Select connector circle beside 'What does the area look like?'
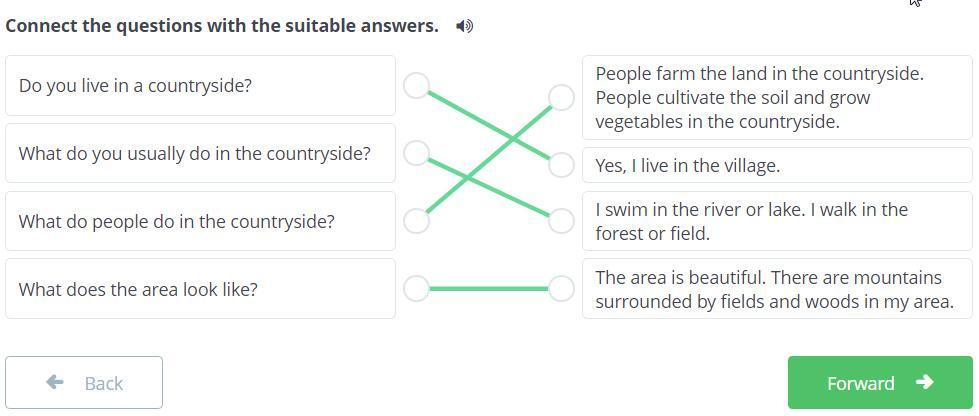Image resolution: width=979 pixels, height=416 pixels. click(x=417, y=289)
